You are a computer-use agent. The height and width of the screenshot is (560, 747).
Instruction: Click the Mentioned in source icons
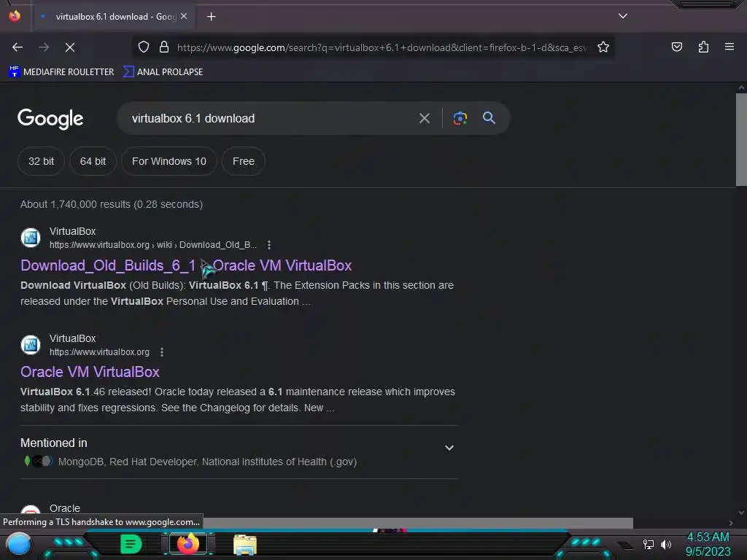click(38, 461)
